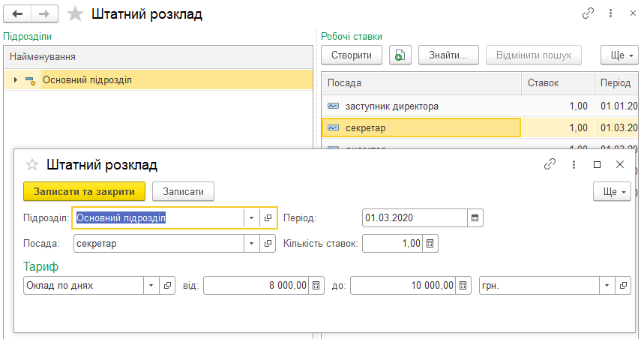Focus the 'від' field with 8 000,00

click(256, 285)
